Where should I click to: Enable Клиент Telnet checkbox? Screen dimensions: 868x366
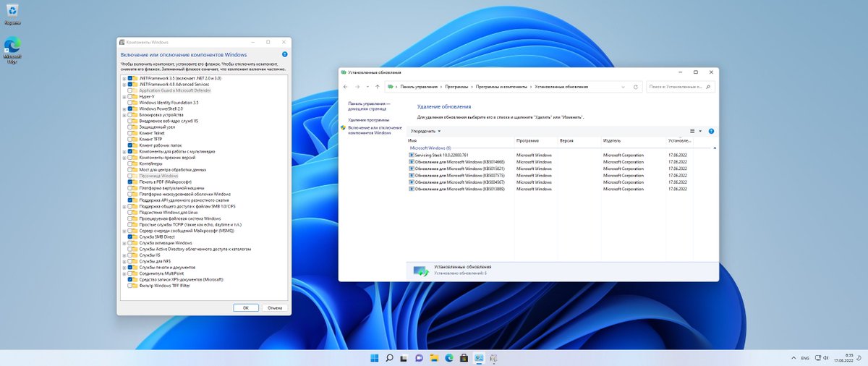click(131, 133)
